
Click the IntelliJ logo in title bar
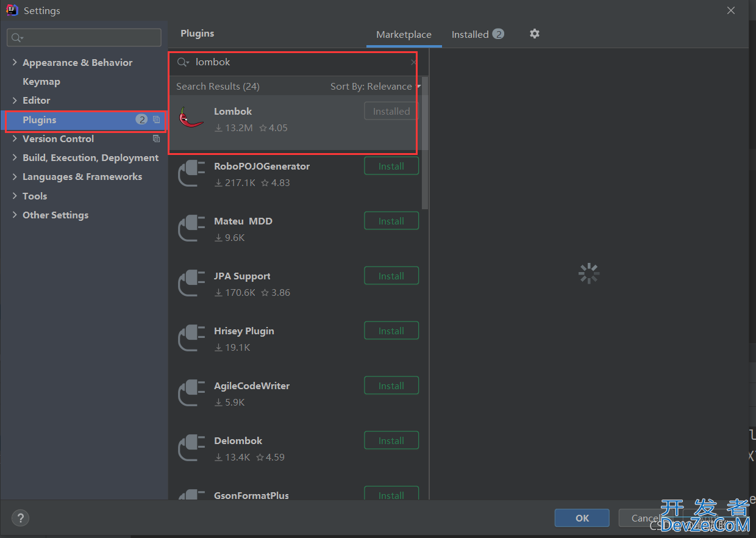coord(12,10)
